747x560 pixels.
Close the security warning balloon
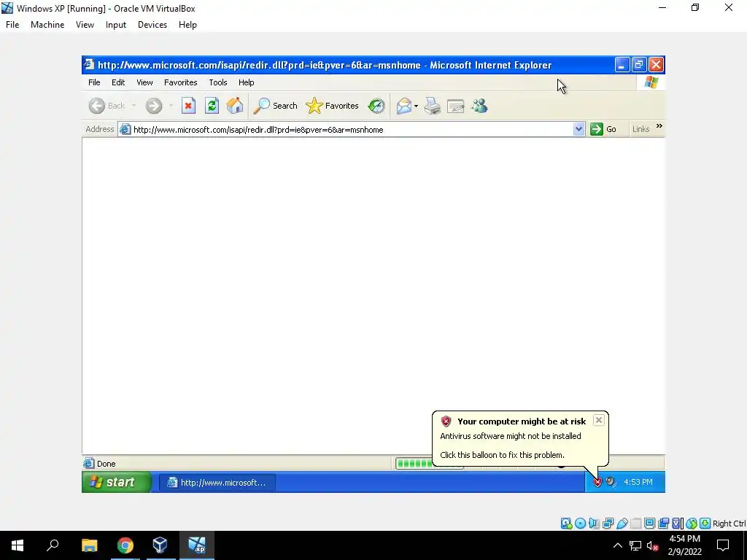click(598, 420)
